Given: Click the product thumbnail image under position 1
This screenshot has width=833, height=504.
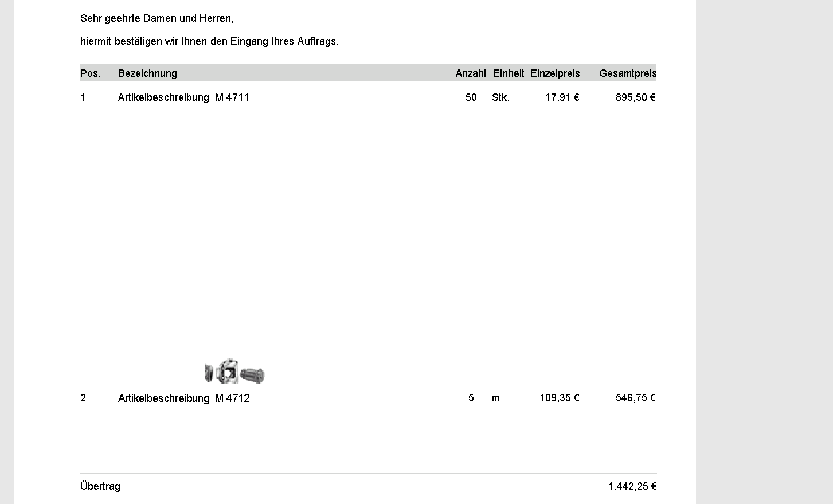Looking at the screenshot, I should [234, 372].
